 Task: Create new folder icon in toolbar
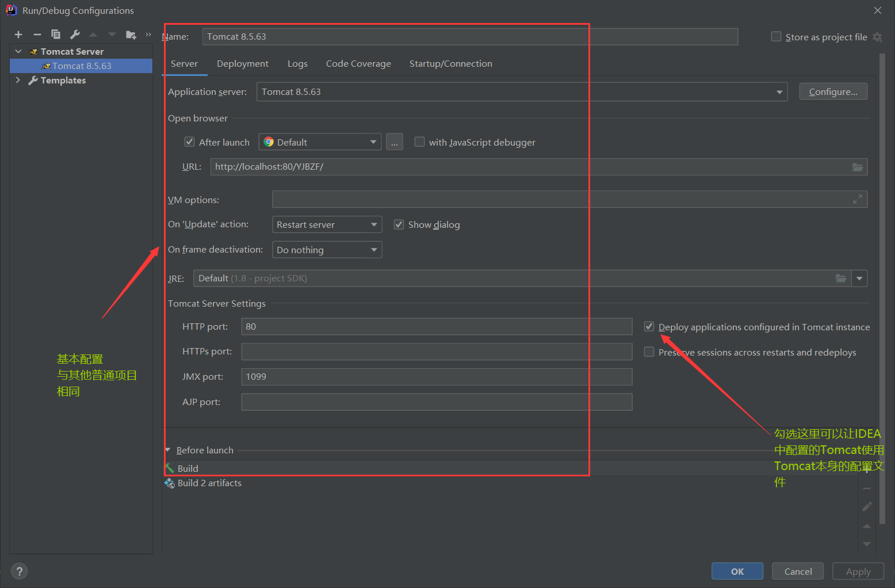coord(131,35)
